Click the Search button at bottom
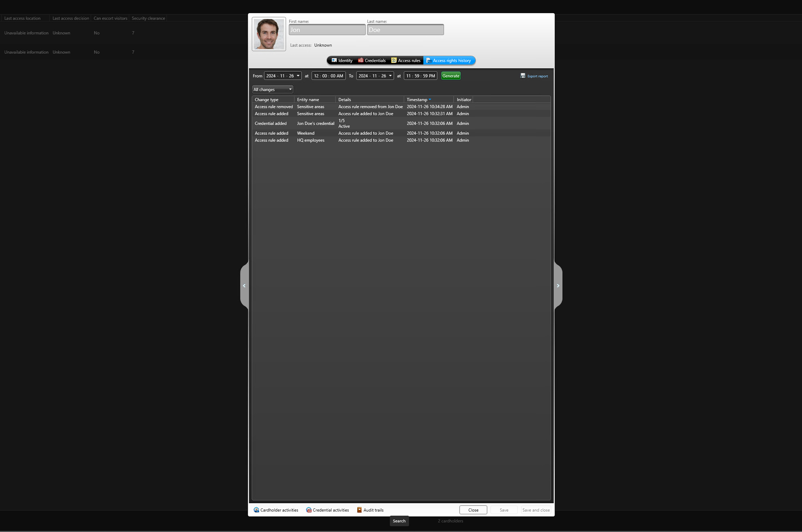 399,521
